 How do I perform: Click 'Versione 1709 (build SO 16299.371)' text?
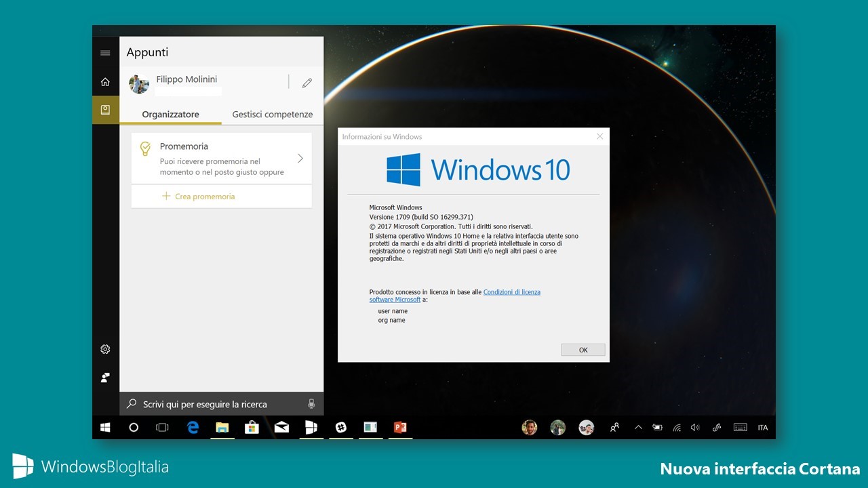click(x=421, y=217)
